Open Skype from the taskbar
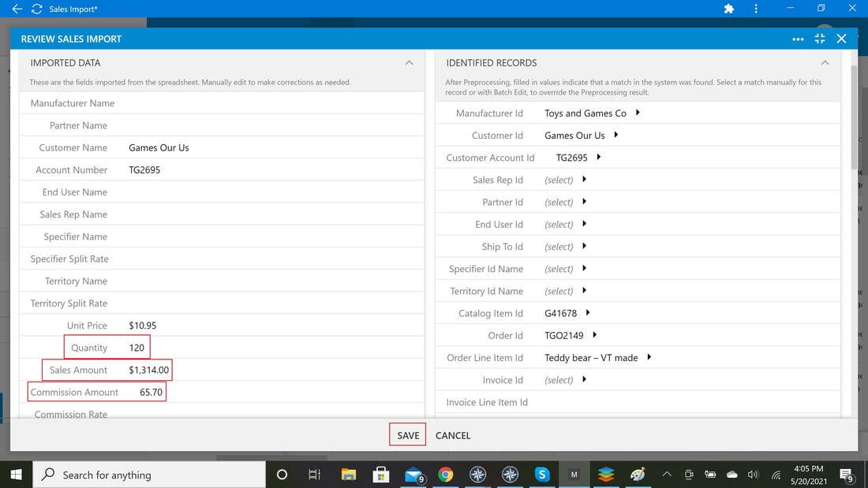 542,475
